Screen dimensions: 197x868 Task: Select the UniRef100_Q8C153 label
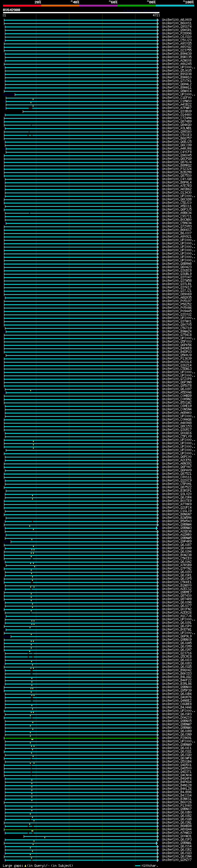coord(176,426)
